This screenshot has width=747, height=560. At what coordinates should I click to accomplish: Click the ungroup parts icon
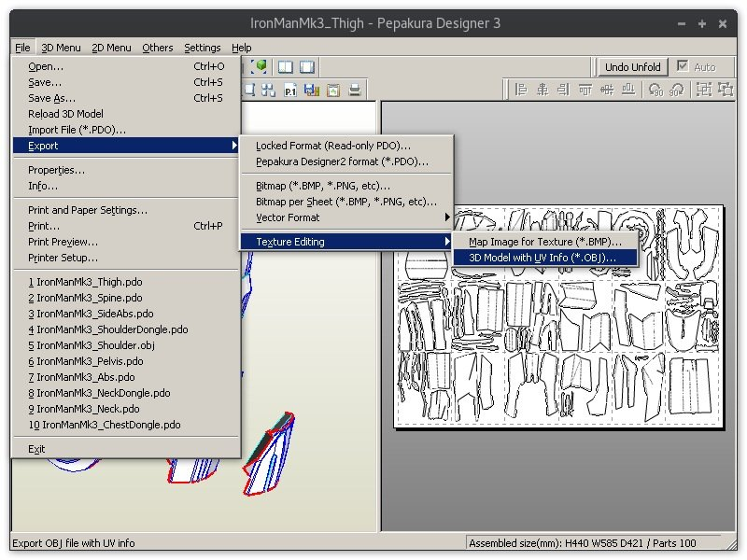[x=726, y=90]
